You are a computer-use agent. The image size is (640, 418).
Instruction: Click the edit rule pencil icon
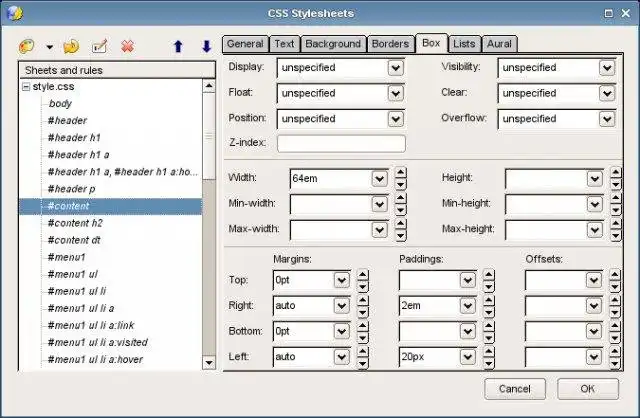tap(99, 46)
